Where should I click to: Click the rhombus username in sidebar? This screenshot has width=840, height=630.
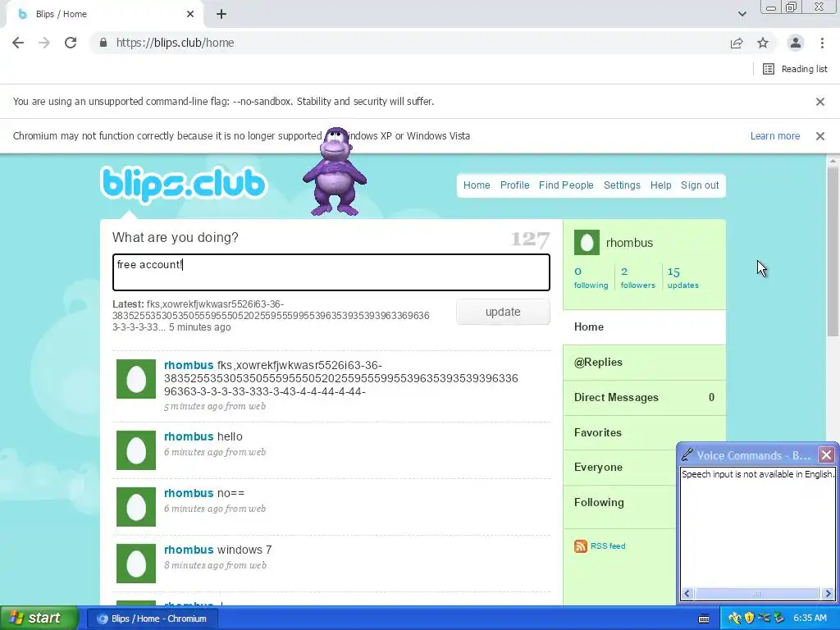click(x=629, y=243)
